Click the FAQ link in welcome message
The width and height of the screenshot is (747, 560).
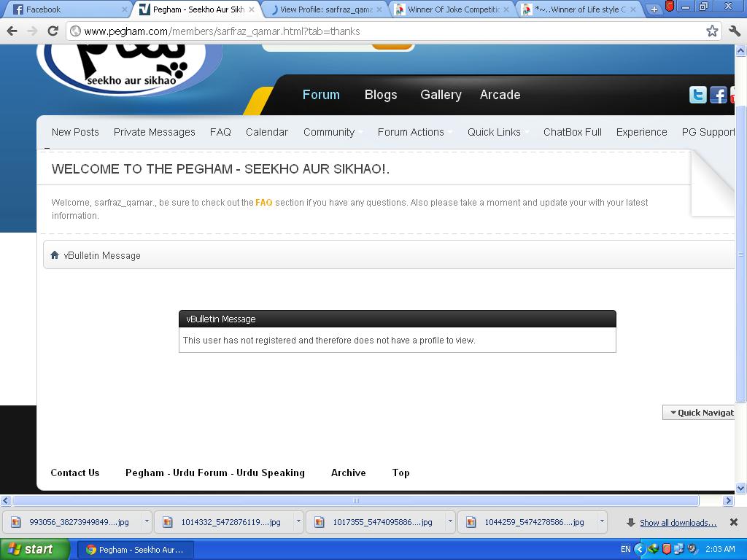(x=263, y=203)
